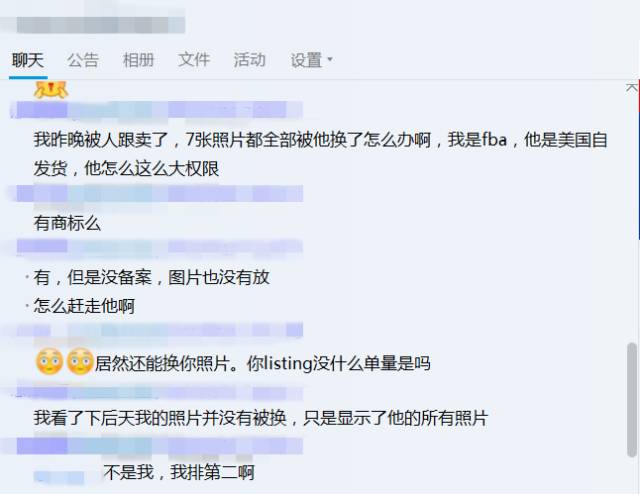Click the blurred sender name above 有商标么
The height and width of the screenshot is (494, 640).
160,194
